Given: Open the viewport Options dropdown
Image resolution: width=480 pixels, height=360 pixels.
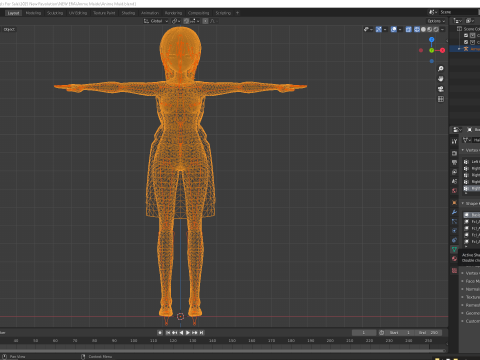Looking at the screenshot, I should coord(436,21).
